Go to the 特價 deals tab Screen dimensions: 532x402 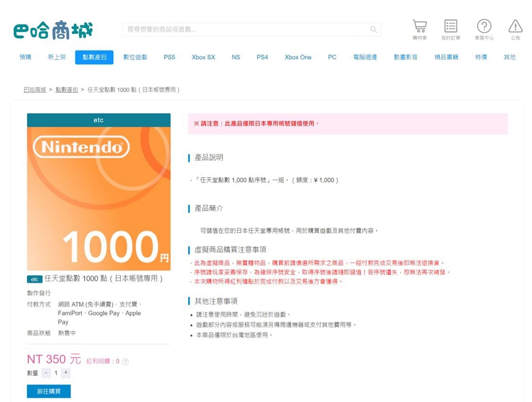[x=481, y=57]
